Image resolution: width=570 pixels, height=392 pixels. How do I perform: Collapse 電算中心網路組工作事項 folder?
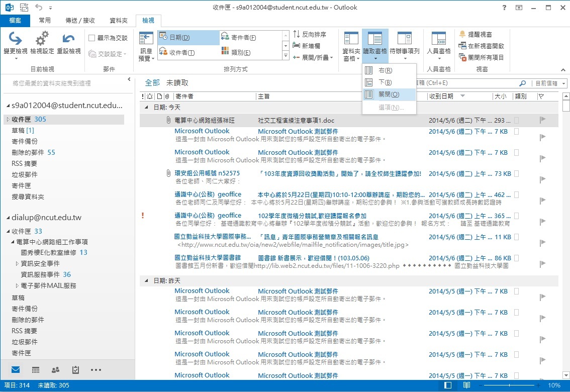[x=13, y=242]
